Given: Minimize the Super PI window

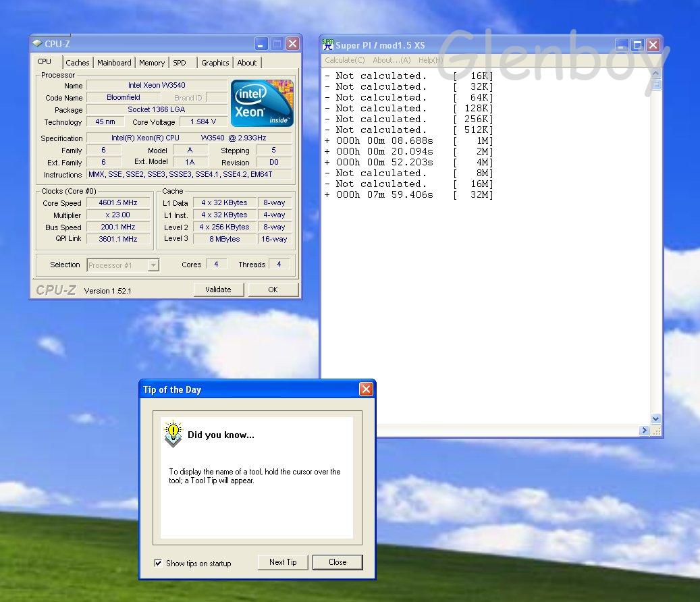Looking at the screenshot, I should tap(622, 45).
